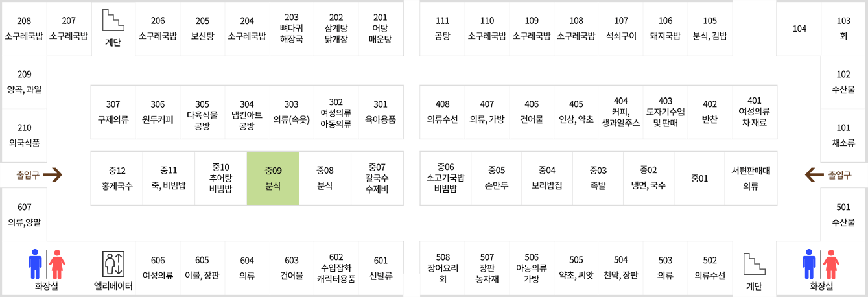Choose stall 306 원두커피
The width and height of the screenshot is (868, 297).
point(158,112)
